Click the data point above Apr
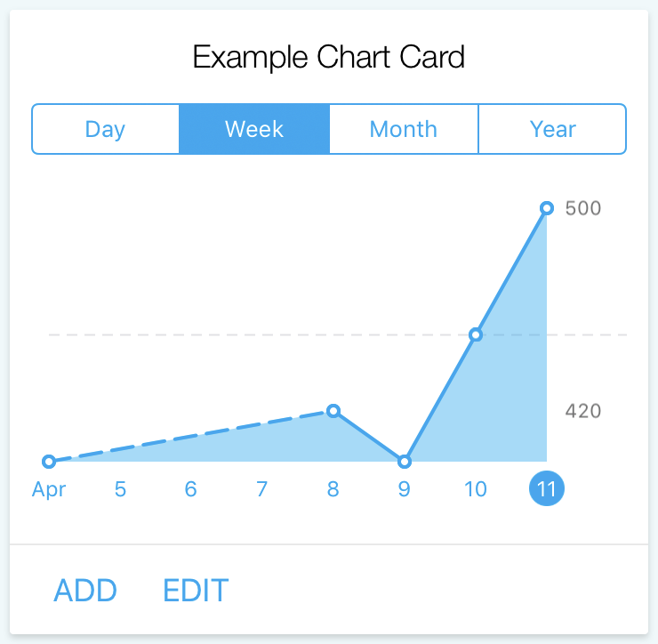 click(x=49, y=462)
